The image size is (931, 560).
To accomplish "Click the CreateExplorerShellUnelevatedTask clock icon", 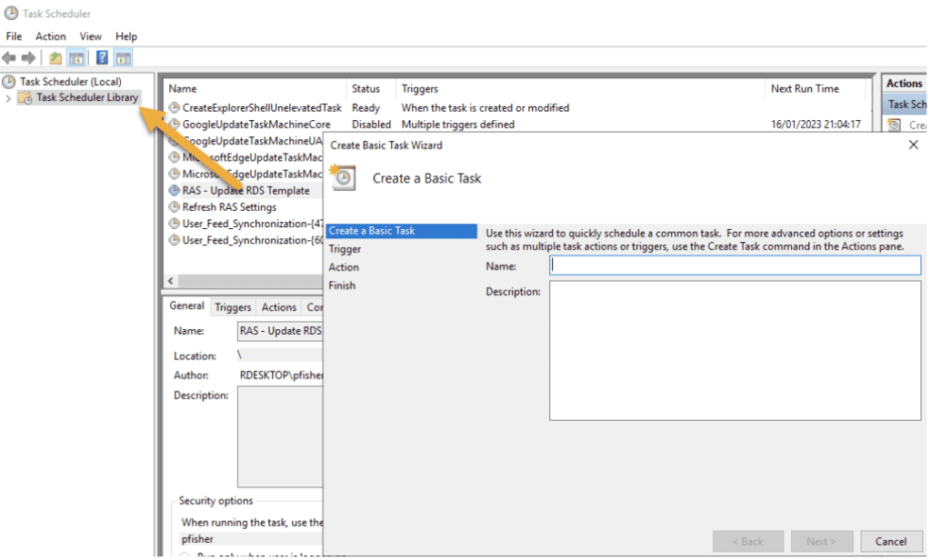I will tap(174, 107).
